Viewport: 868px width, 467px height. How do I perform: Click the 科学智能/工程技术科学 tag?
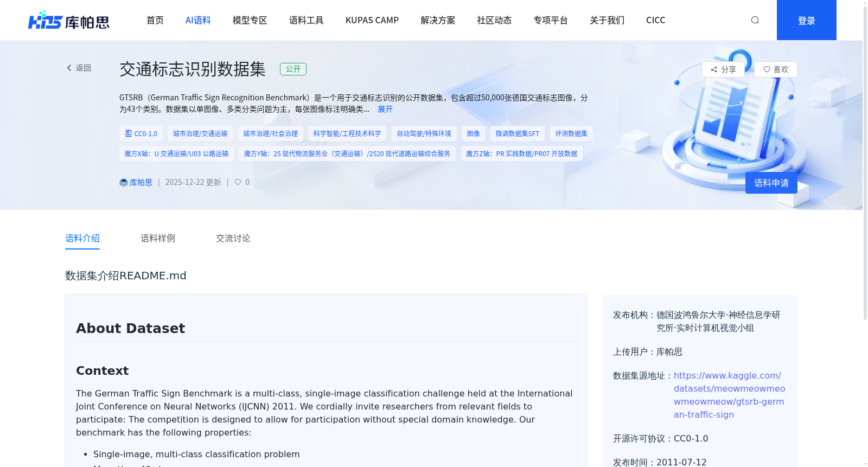pos(347,133)
